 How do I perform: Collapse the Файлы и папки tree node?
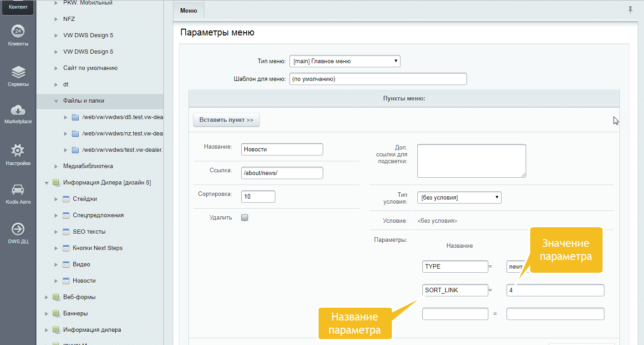(56, 101)
